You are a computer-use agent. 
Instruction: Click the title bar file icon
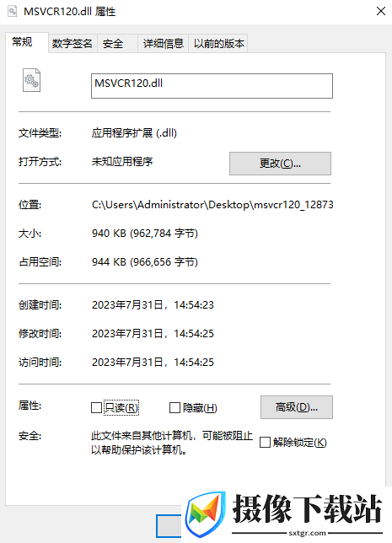click(x=12, y=11)
